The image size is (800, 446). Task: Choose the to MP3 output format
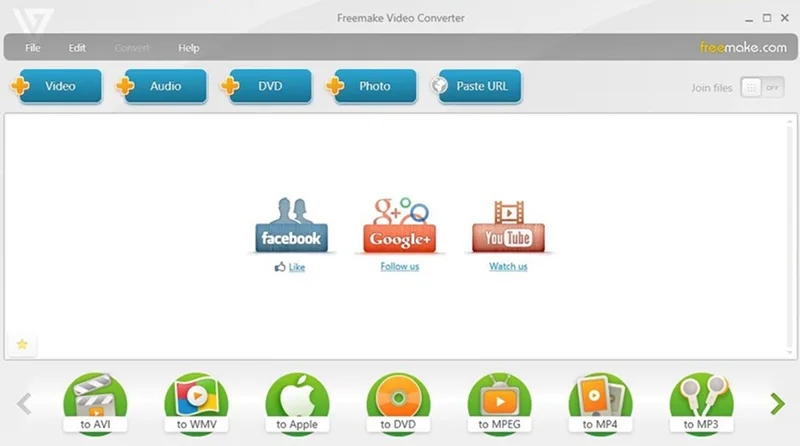coord(701,404)
